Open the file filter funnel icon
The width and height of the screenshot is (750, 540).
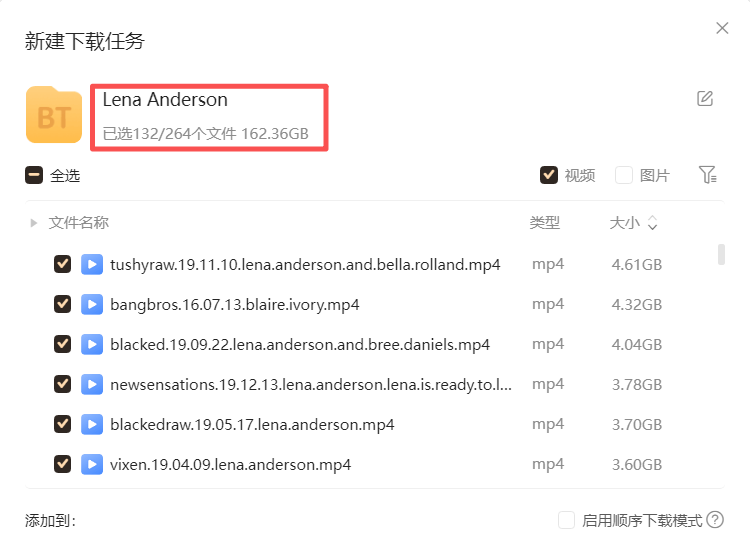[708, 175]
